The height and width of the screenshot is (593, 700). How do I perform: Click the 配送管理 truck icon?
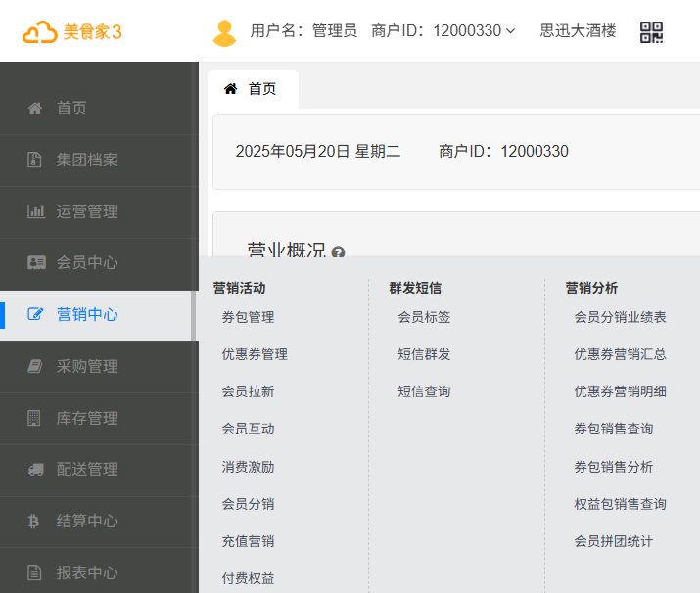coord(35,470)
